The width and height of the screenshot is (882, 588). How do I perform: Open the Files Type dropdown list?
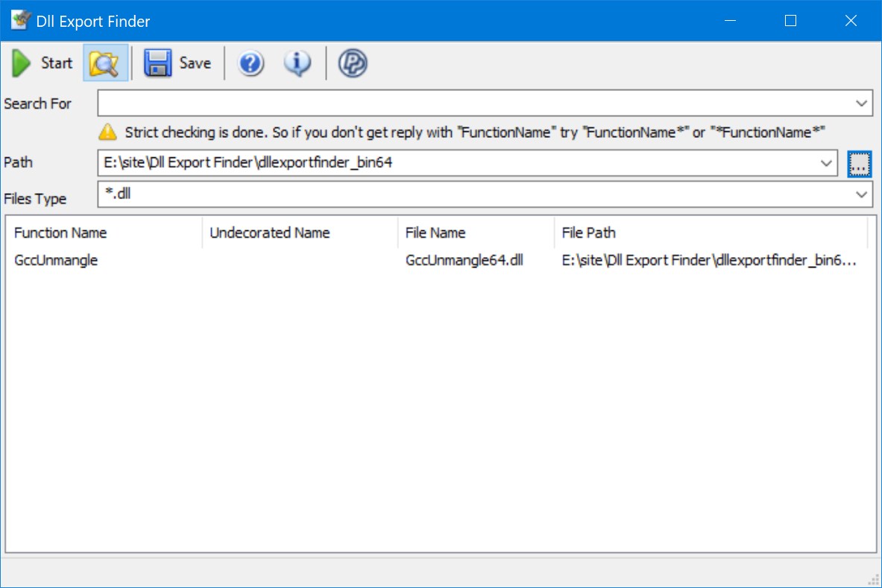(863, 194)
